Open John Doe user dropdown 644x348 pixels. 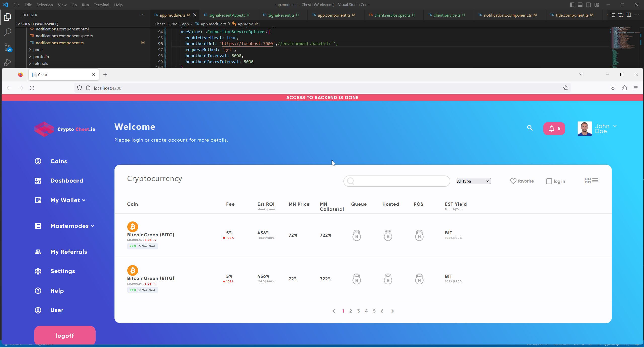coord(615,126)
